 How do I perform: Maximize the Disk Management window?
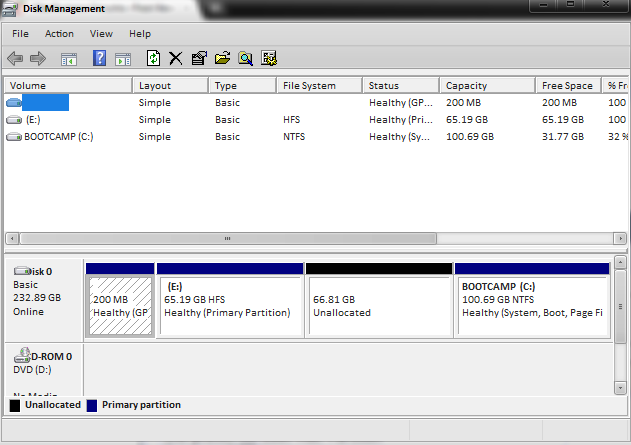(570, 5)
